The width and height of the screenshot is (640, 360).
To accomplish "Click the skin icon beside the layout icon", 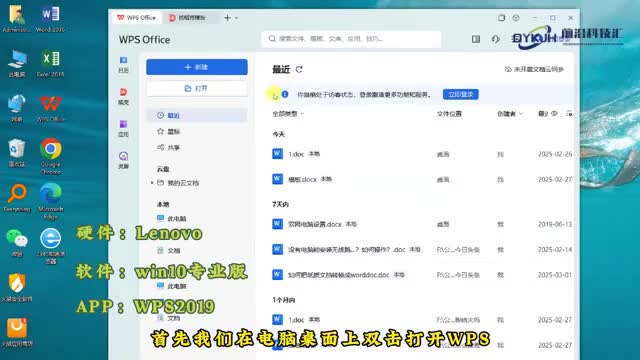I will pos(496,39).
